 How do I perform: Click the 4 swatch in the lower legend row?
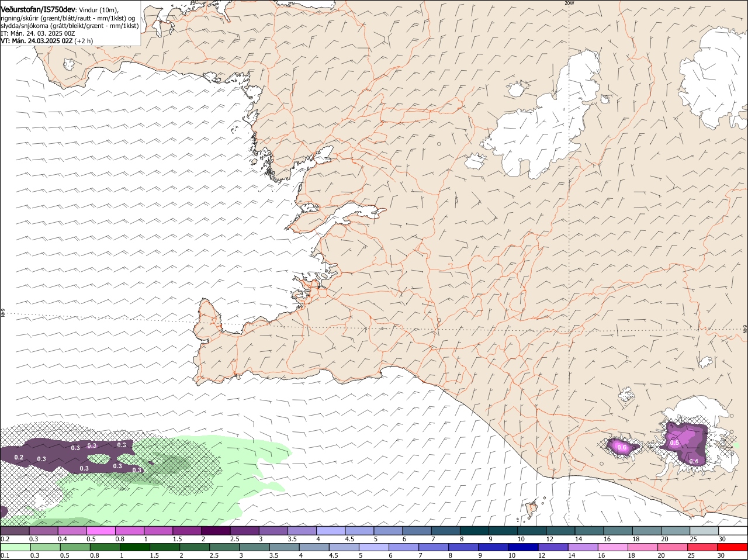point(314,547)
